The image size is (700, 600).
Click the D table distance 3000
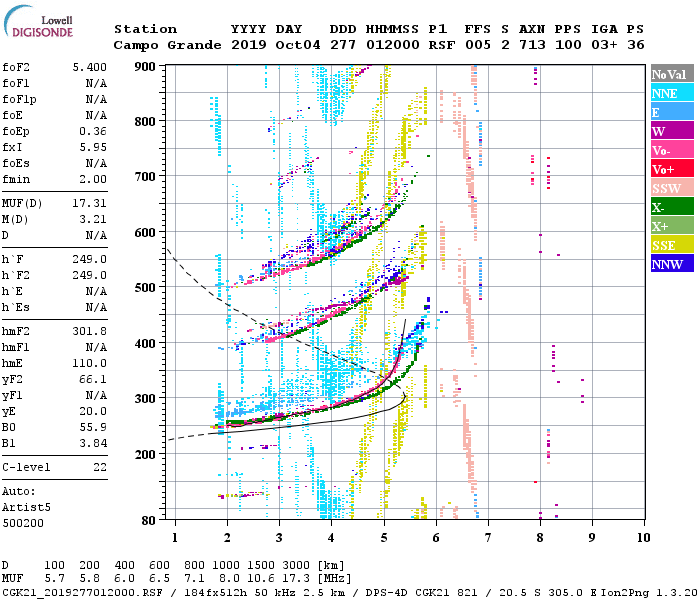[296, 566]
